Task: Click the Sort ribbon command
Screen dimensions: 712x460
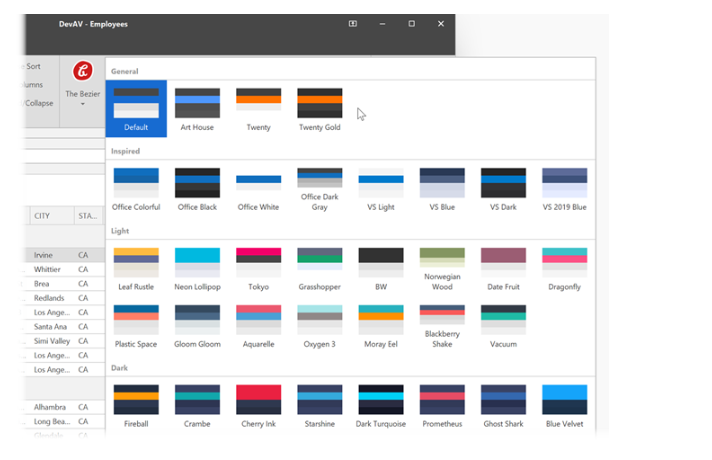Action: [33, 66]
